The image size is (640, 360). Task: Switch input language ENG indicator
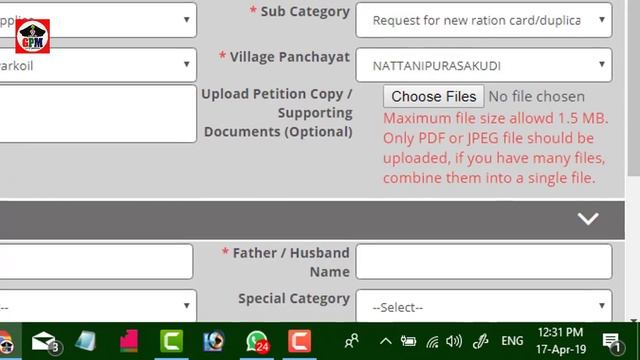[512, 341]
